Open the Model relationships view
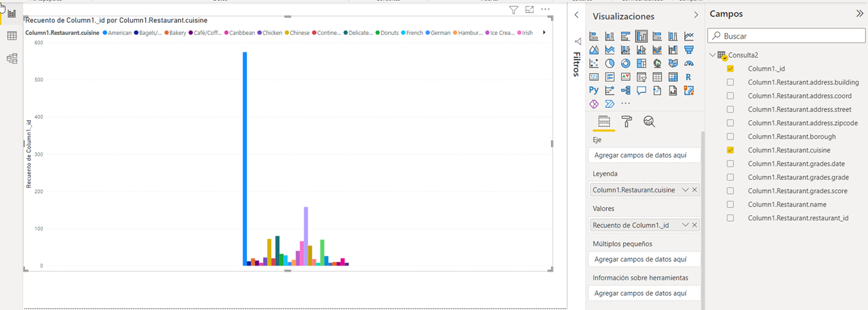Screen dimensions: 868x310 point(12,59)
